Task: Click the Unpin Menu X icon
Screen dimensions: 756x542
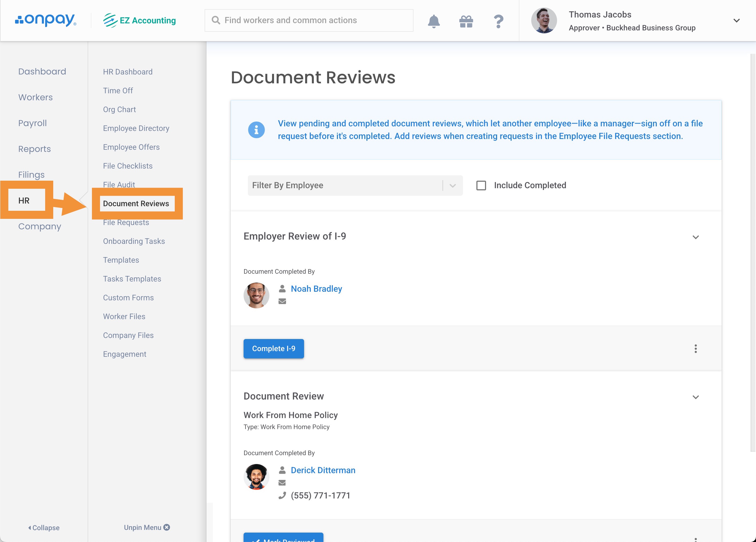Action: tap(167, 527)
